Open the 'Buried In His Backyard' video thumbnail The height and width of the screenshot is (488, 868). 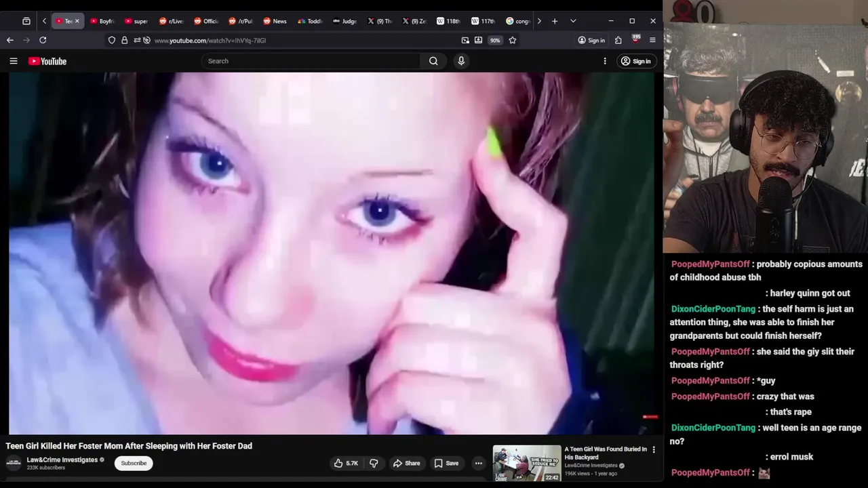tap(527, 464)
